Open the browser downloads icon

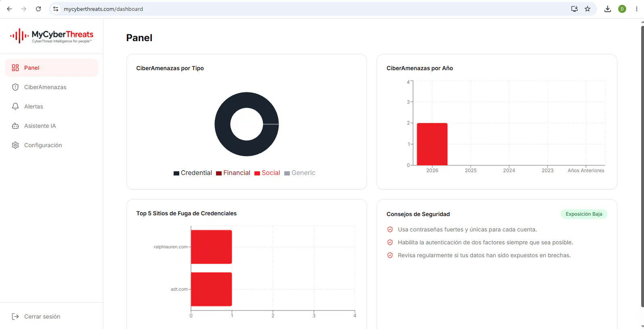click(607, 9)
